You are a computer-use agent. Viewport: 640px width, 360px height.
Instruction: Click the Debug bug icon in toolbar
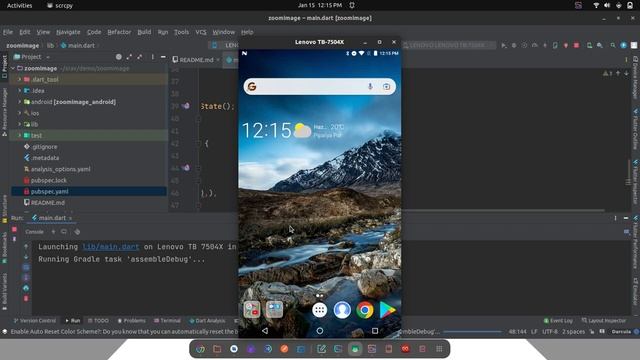pyautogui.click(x=514, y=45)
